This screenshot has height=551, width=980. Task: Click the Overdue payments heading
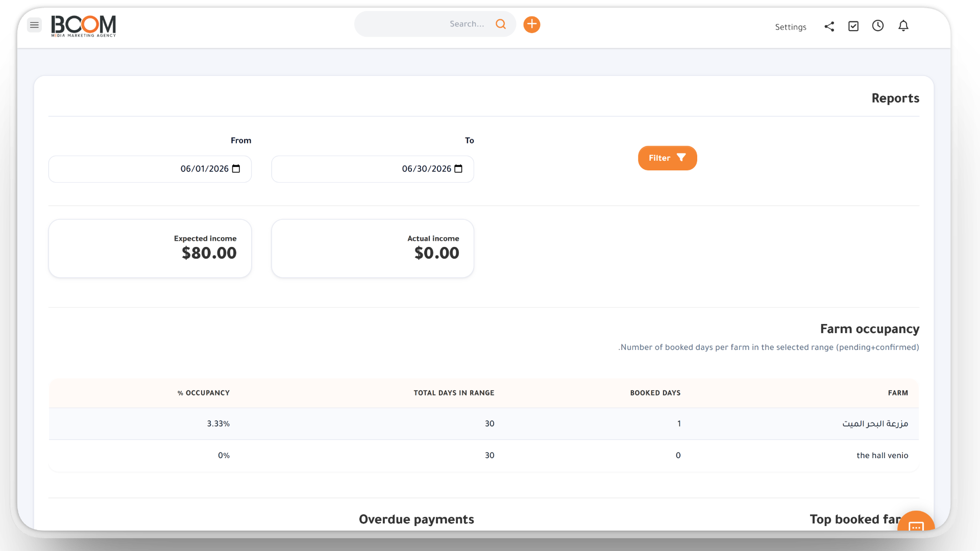tap(416, 519)
